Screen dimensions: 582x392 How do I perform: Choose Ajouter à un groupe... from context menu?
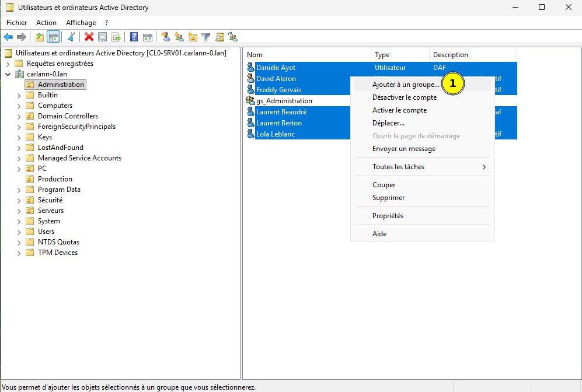(423, 85)
